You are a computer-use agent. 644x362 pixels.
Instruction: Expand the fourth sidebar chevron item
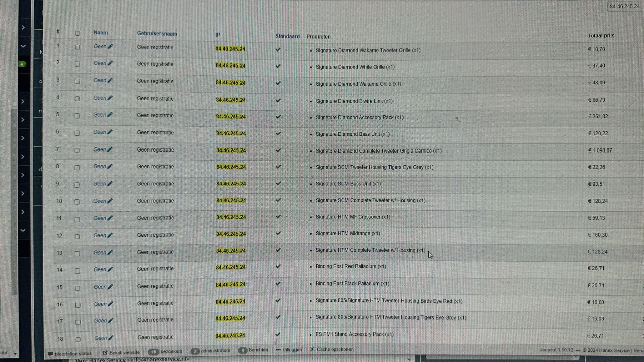23,120
